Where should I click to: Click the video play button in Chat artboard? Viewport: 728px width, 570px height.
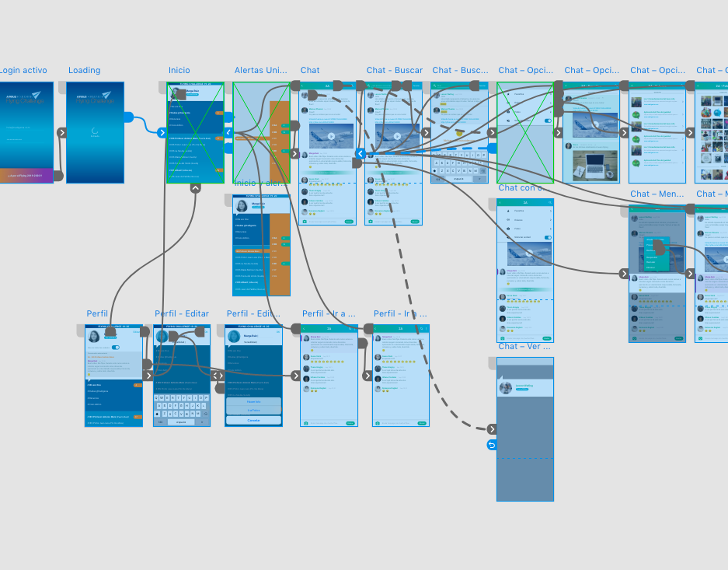[331, 137]
